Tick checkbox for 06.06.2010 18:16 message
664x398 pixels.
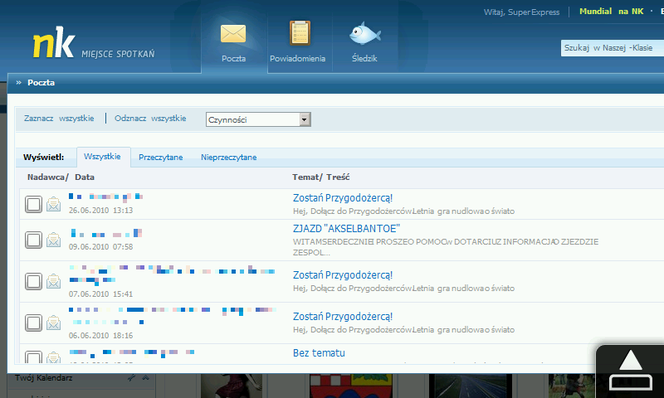click(33, 323)
